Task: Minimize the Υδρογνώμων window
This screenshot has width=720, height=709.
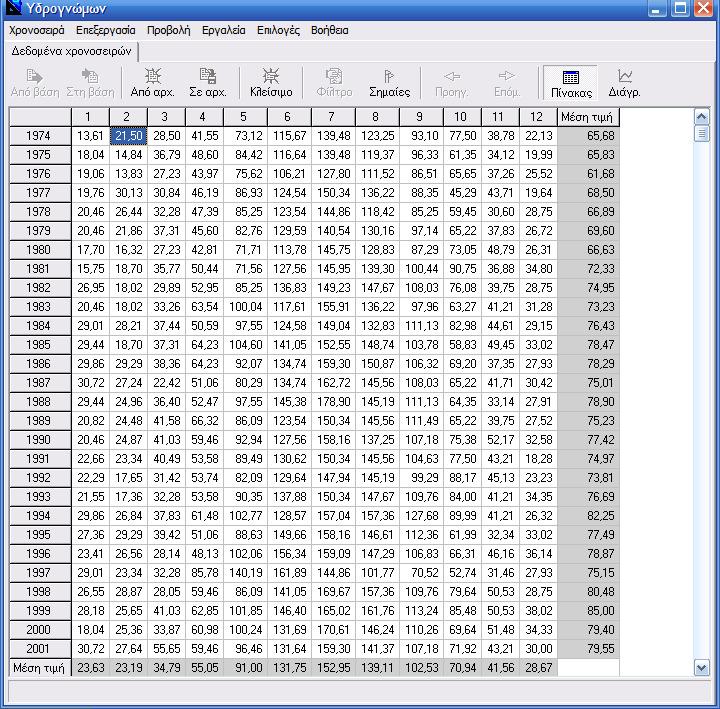Action: tap(657, 8)
